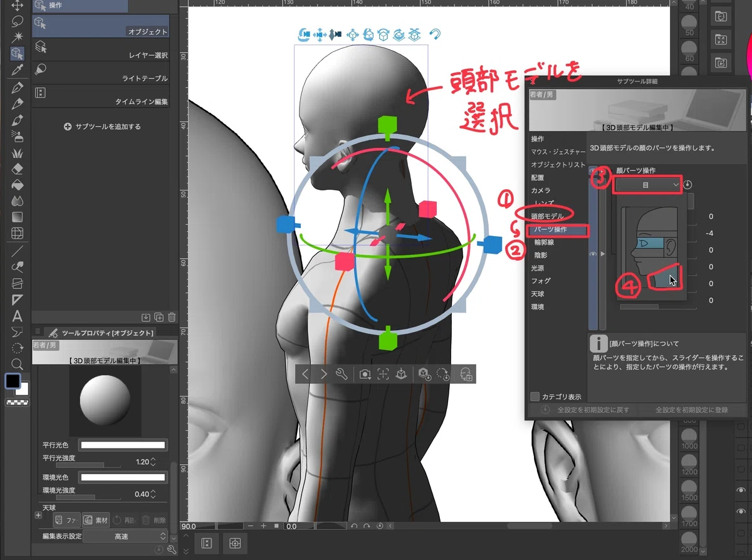Select the Move layer tool
The width and height of the screenshot is (752, 560).
18,5
